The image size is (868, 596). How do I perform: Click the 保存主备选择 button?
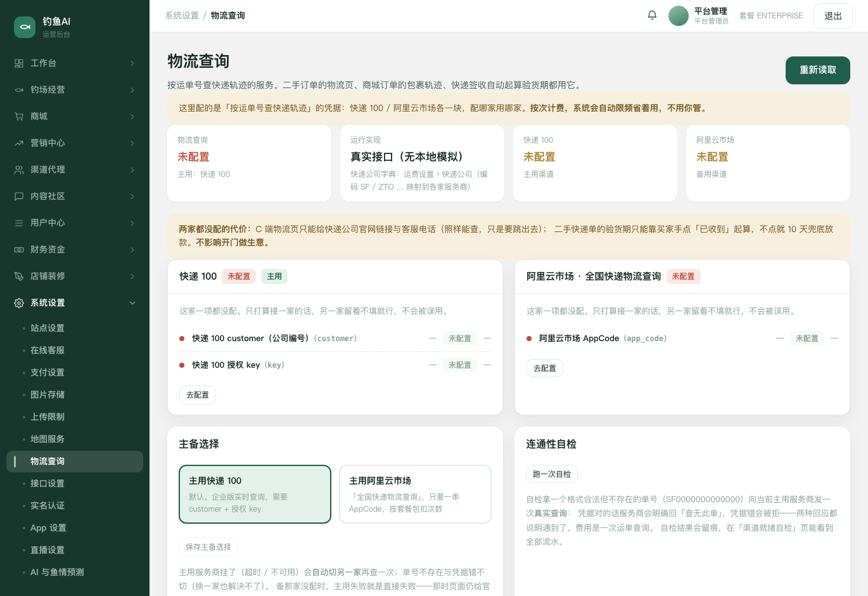point(208,547)
